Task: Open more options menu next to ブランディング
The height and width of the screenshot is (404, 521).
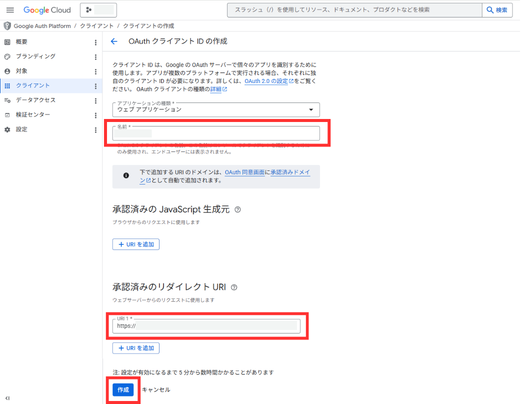Action: (96, 57)
